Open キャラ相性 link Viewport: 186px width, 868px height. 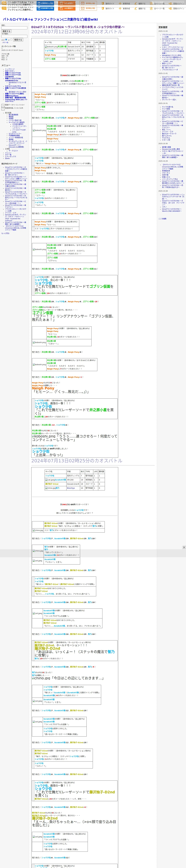point(166,109)
